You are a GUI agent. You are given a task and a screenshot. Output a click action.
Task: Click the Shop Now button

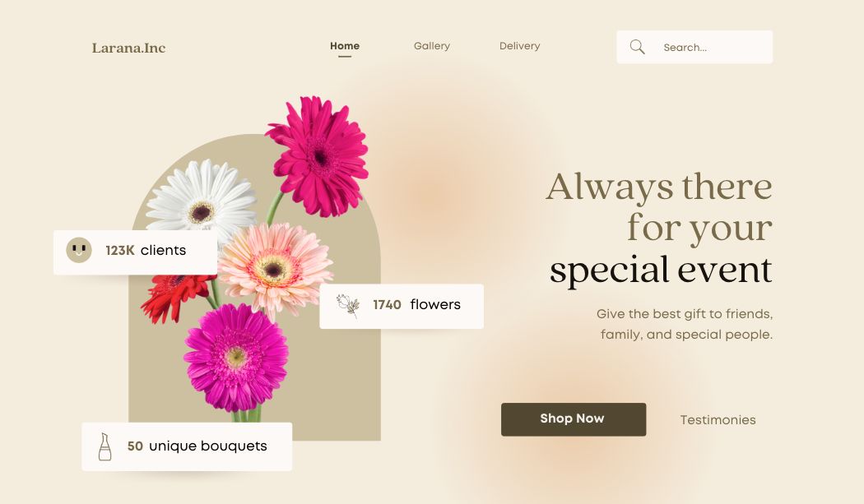pos(573,419)
